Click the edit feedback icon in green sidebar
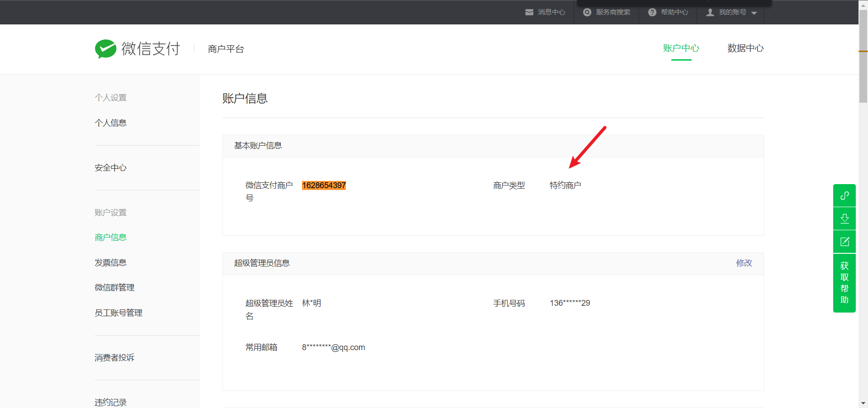Image resolution: width=868 pixels, height=408 pixels. click(844, 242)
